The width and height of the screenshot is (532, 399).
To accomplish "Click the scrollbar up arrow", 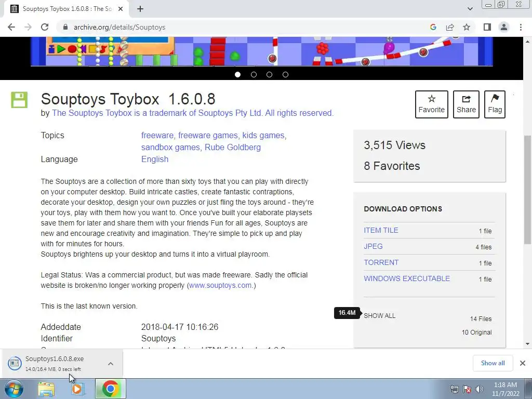I will pyautogui.click(x=527, y=41).
